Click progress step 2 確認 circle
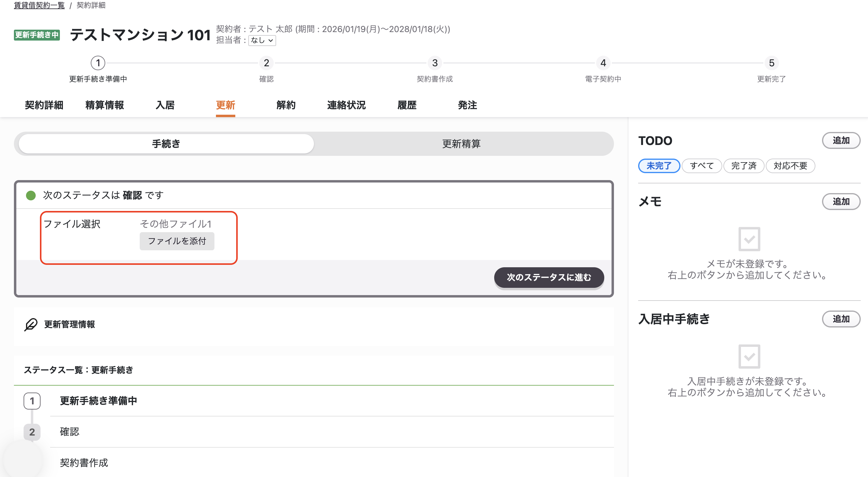This screenshot has width=868, height=477. (266, 63)
